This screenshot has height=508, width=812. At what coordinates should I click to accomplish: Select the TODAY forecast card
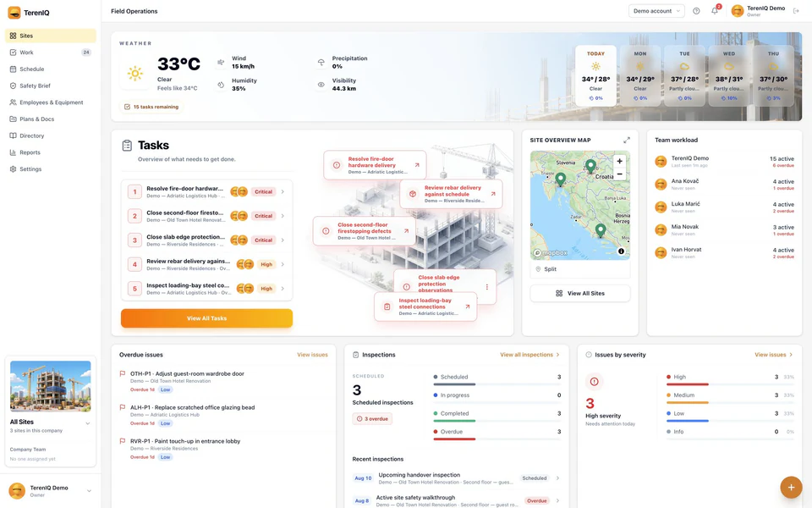(595, 75)
